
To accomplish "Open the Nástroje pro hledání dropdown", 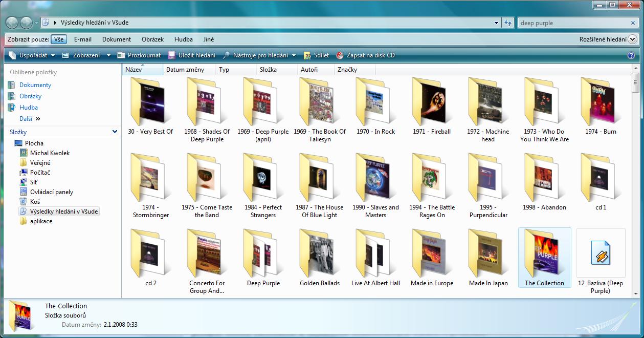I will 259,55.
